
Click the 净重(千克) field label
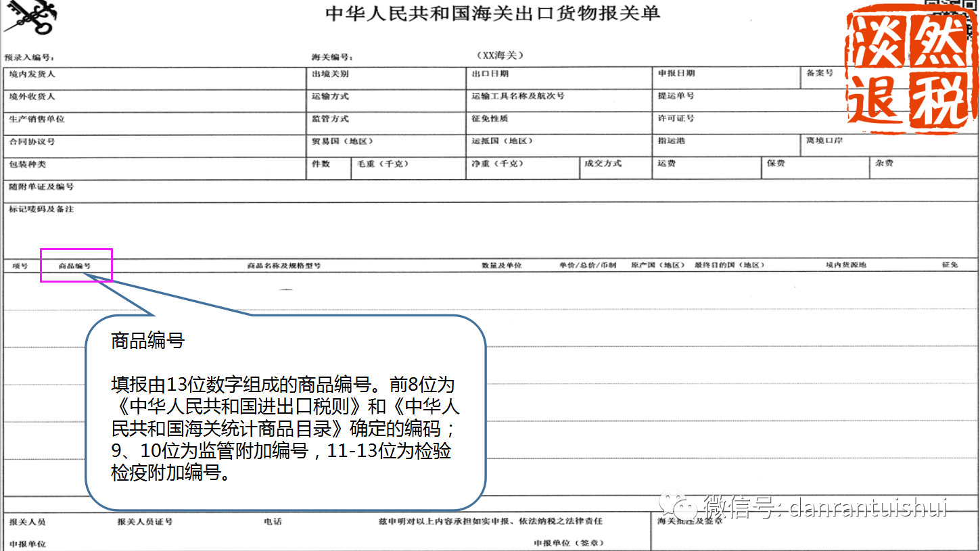[x=498, y=164]
